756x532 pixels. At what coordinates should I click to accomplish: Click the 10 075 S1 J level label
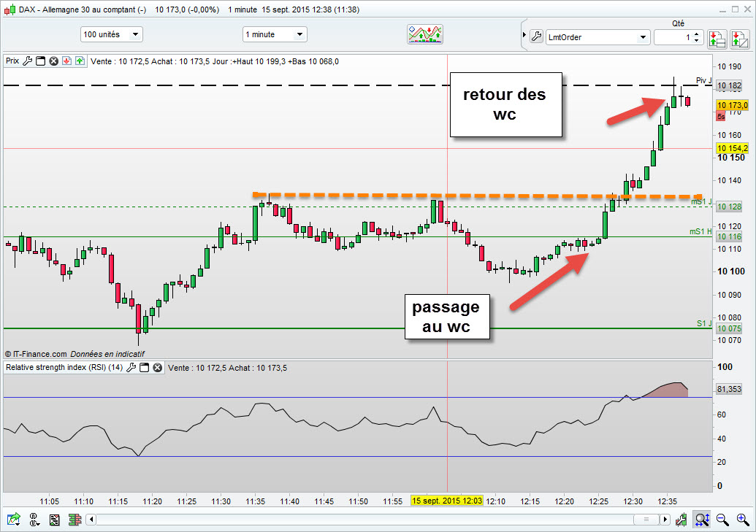tap(729, 328)
